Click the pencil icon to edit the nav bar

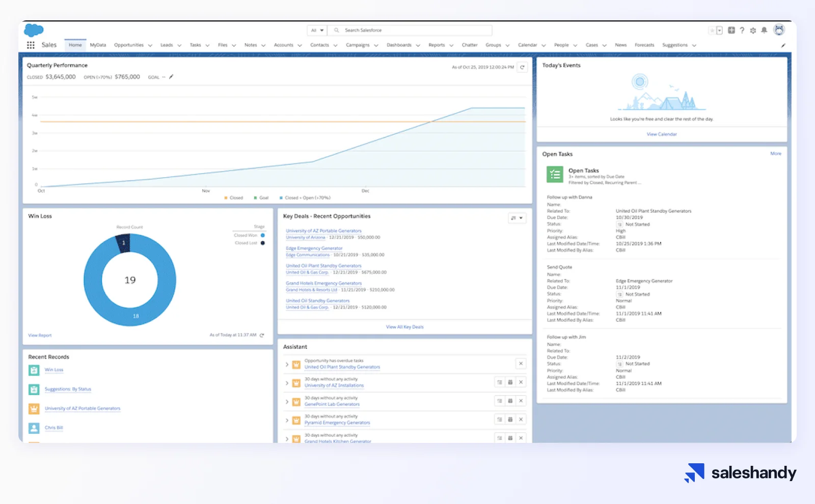[783, 45]
